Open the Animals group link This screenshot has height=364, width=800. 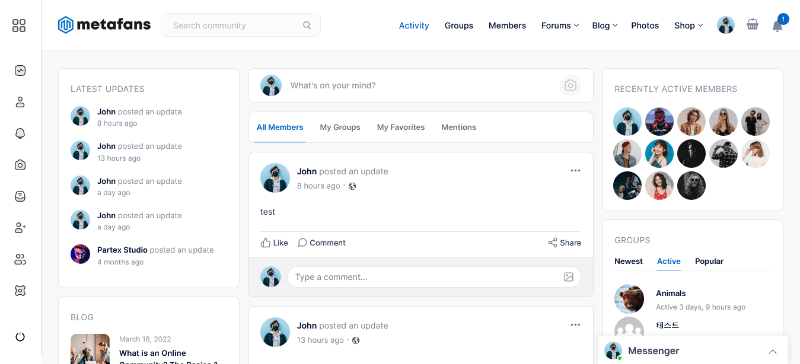pos(670,294)
